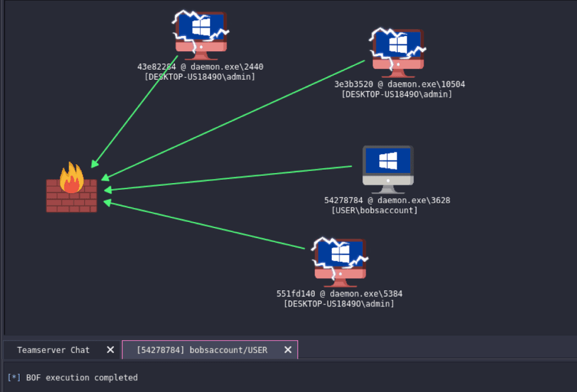
Task: Click the label 54278784 @ daemon.exe\3628
Action: tap(387, 201)
